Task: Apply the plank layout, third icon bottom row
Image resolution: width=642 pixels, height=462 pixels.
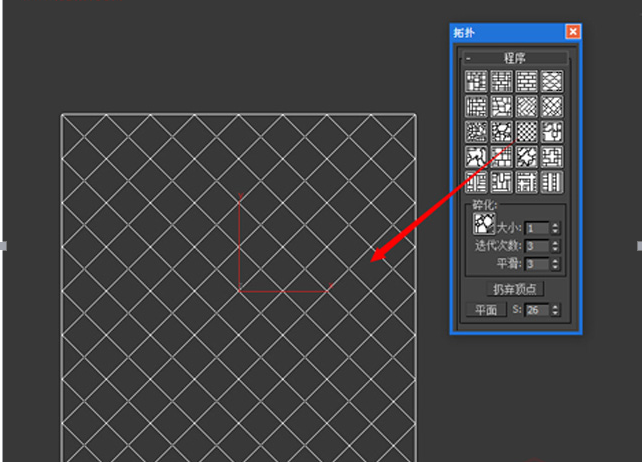Action: click(527, 182)
